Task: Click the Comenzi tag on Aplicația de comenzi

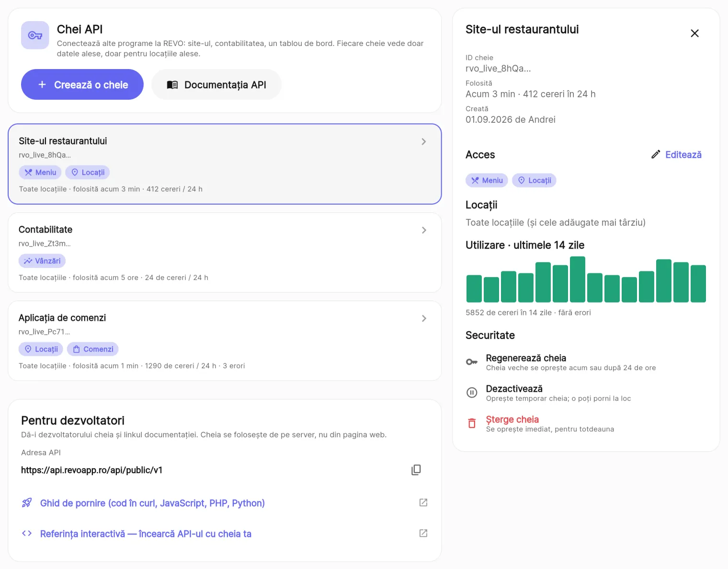Action: coord(92,349)
